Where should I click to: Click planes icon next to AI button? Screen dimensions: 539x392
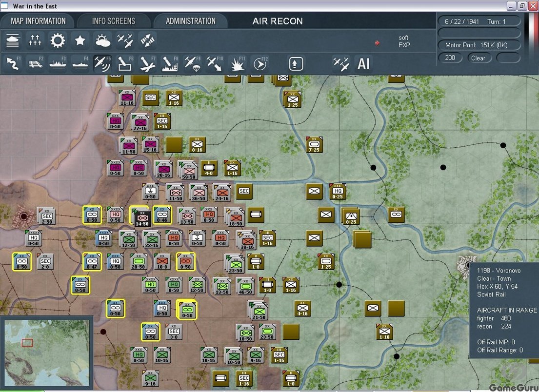(x=341, y=64)
